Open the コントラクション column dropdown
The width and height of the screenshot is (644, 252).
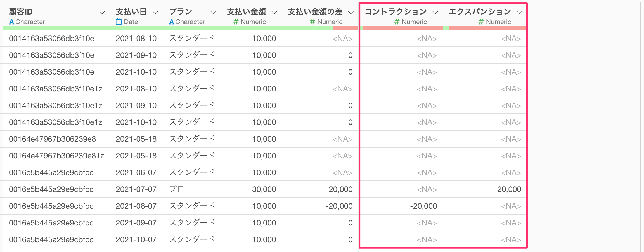(x=435, y=12)
